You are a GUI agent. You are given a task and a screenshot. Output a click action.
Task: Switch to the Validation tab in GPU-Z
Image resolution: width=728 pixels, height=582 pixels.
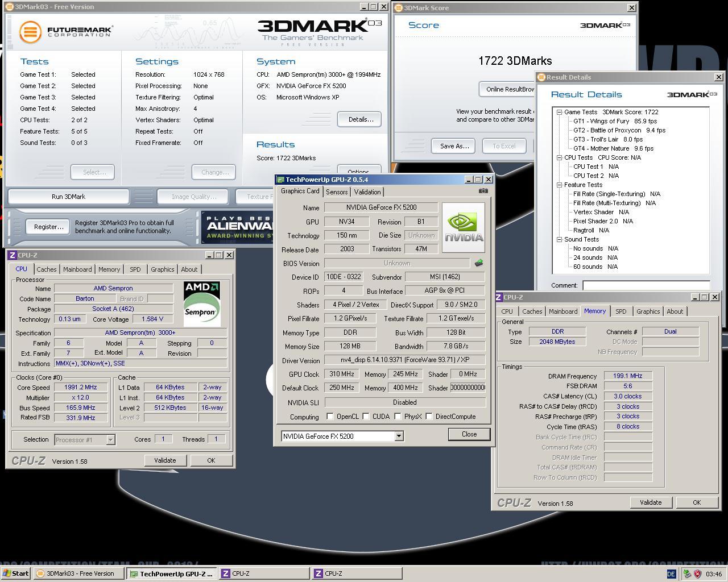pyautogui.click(x=367, y=192)
